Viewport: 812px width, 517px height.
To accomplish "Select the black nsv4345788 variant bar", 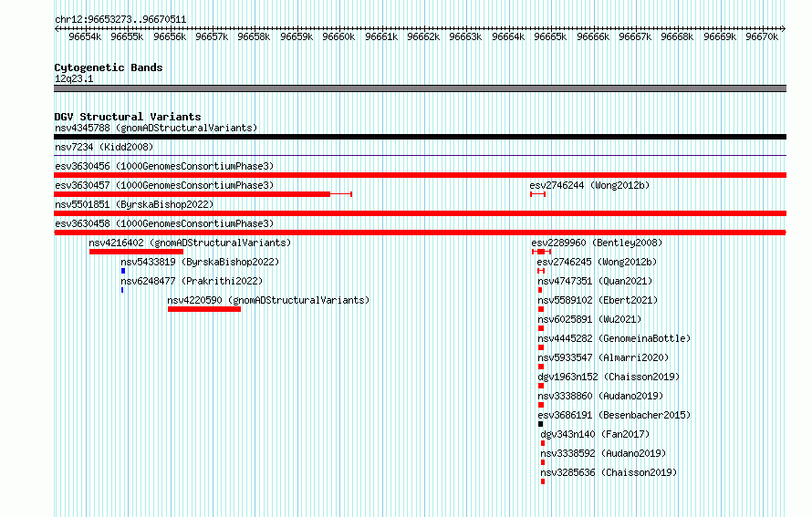I will [420, 137].
